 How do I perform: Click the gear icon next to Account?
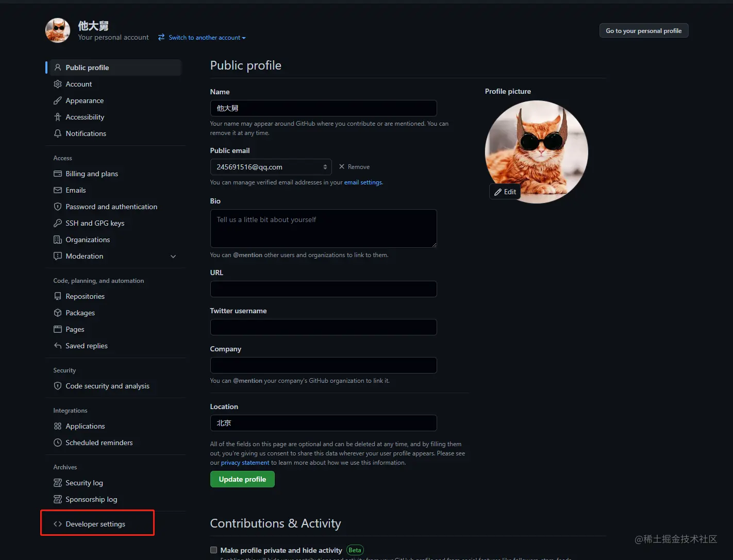pyautogui.click(x=58, y=84)
